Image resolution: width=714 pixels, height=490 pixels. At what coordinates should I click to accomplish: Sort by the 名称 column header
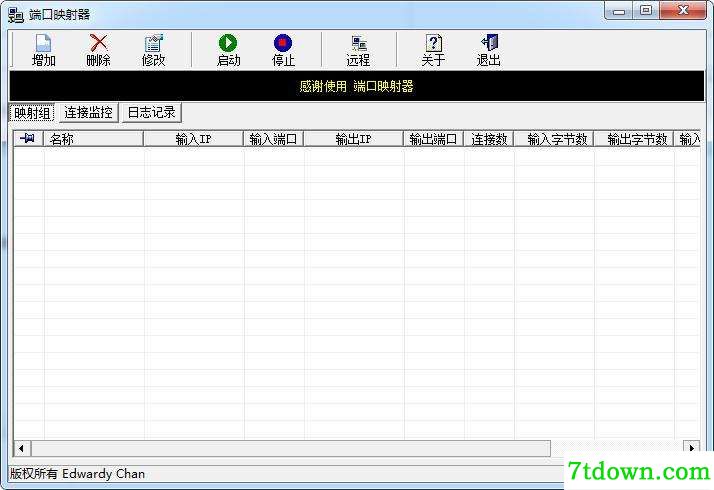(93, 138)
